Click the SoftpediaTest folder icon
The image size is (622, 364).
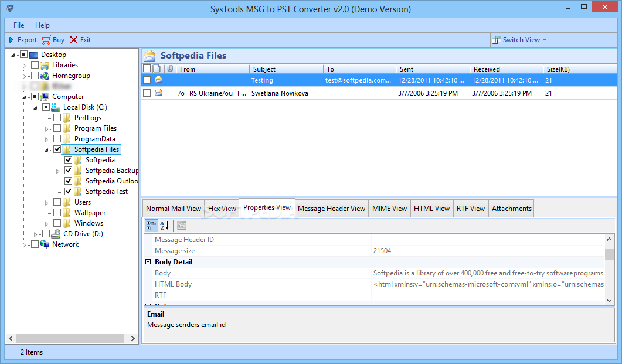tap(78, 192)
